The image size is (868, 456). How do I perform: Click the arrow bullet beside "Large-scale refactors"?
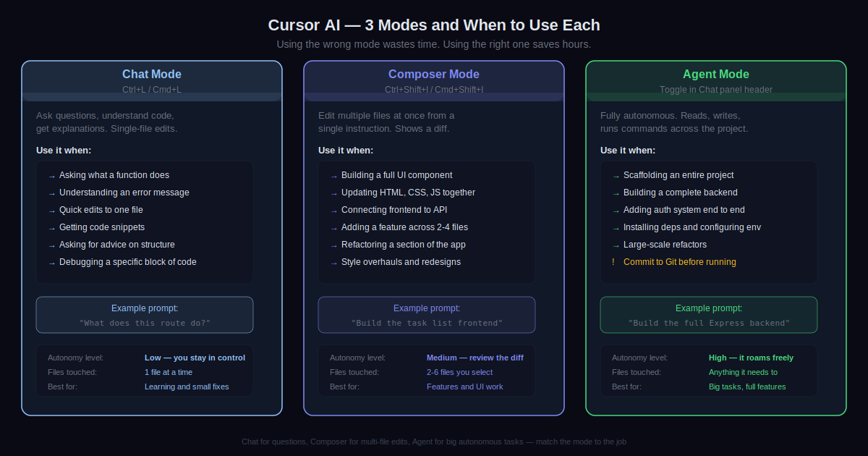coord(616,245)
